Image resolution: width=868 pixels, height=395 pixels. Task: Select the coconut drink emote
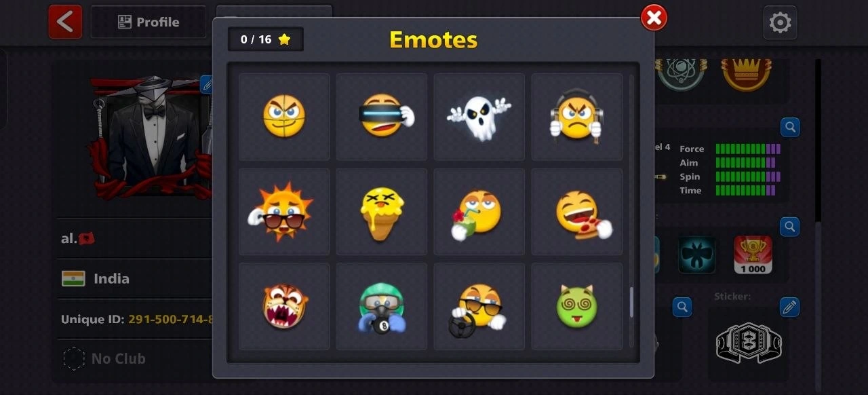pos(479,212)
